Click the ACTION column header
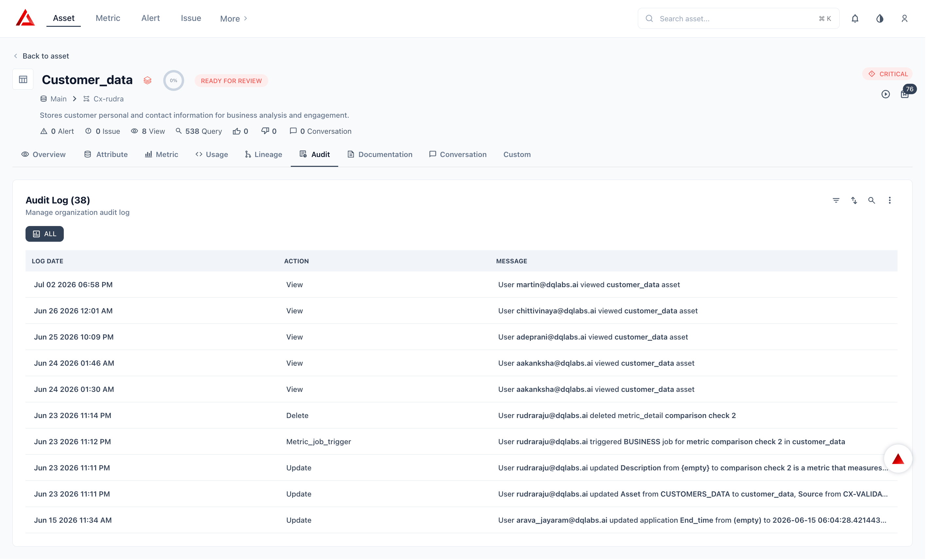926x560 pixels. pyautogui.click(x=297, y=261)
